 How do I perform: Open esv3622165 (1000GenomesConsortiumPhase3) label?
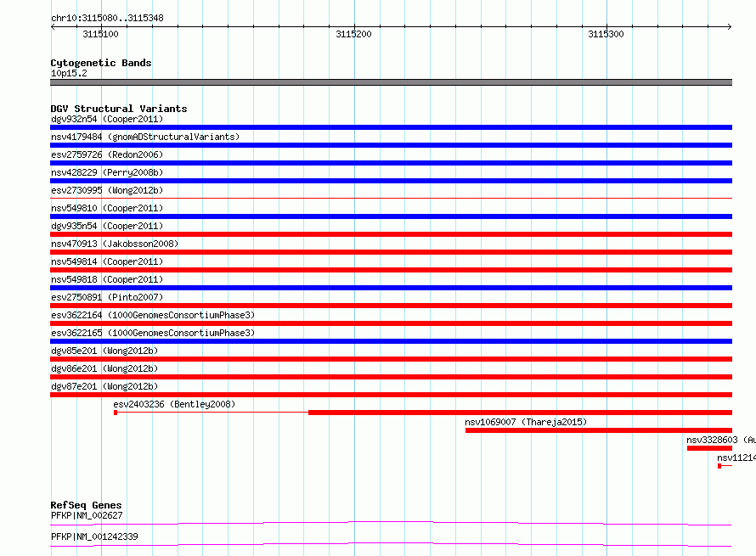pos(153,333)
